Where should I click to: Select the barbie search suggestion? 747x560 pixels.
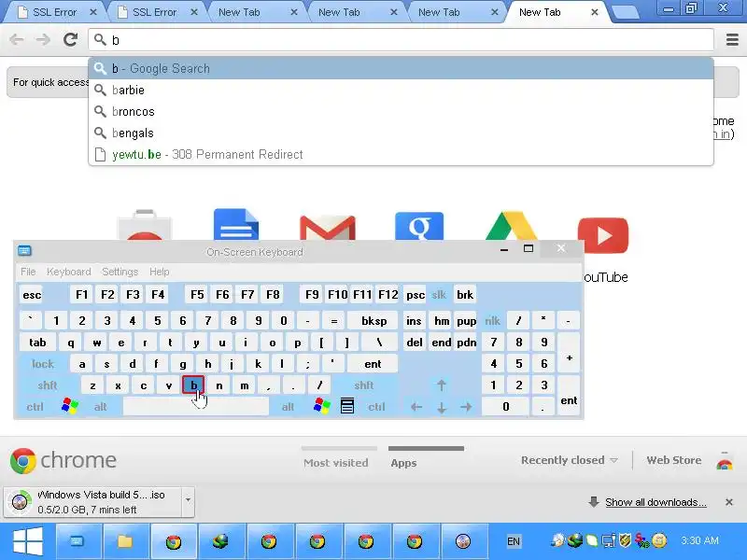pos(401,90)
